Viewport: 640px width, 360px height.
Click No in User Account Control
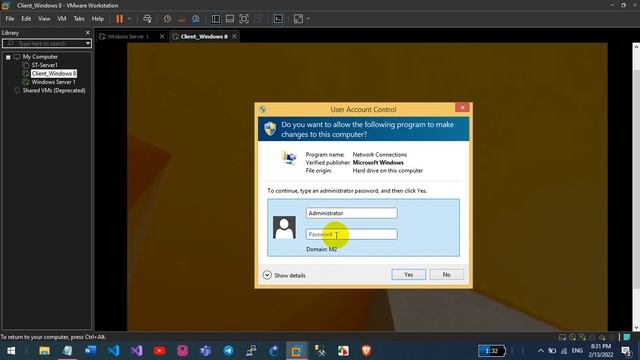click(447, 275)
